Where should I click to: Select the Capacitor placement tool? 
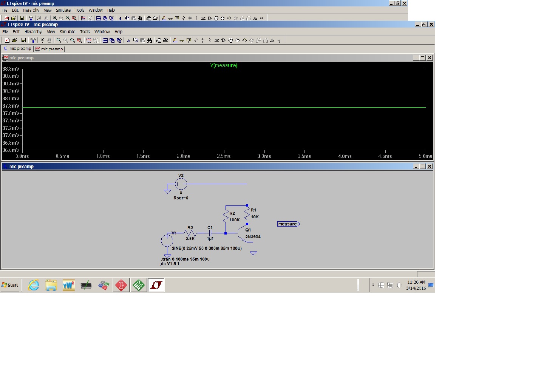point(202,40)
